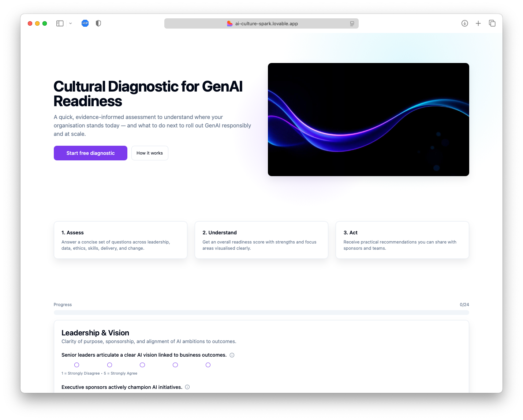Click the Progress bar

pos(261,312)
